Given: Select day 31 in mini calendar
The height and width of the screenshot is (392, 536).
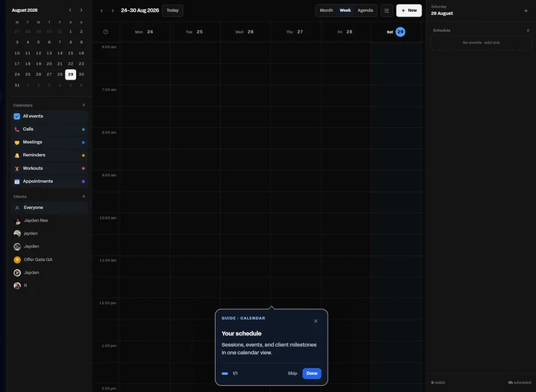Looking at the screenshot, I should click(x=17, y=86).
